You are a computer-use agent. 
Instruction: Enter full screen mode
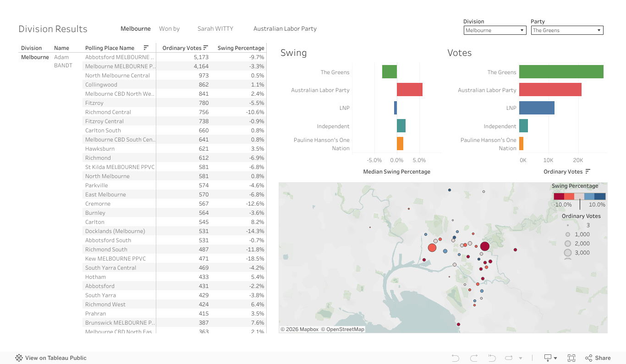pos(571,358)
